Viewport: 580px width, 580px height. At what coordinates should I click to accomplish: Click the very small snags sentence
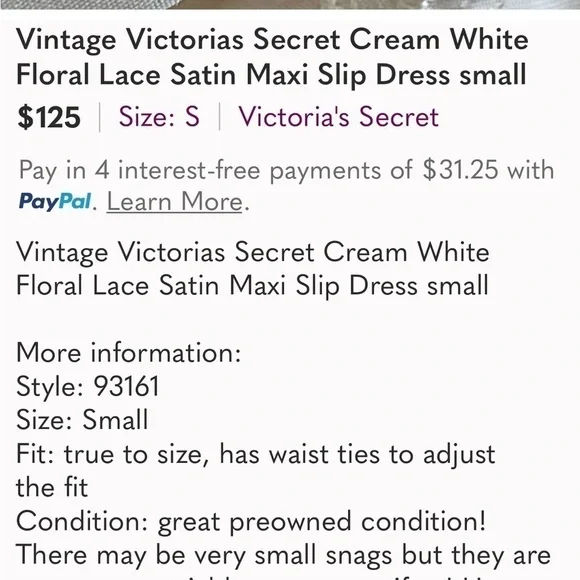pyautogui.click(x=284, y=555)
